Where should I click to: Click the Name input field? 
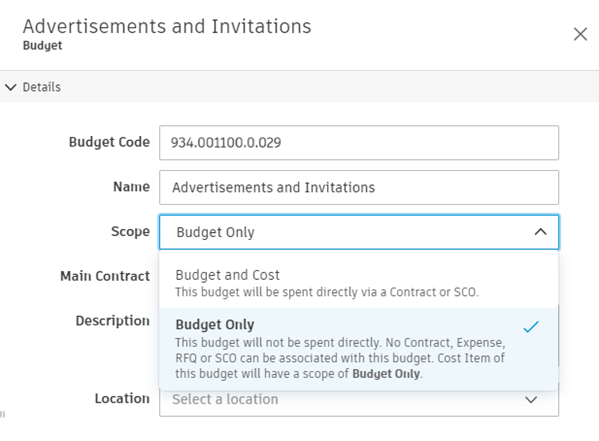pyautogui.click(x=359, y=188)
